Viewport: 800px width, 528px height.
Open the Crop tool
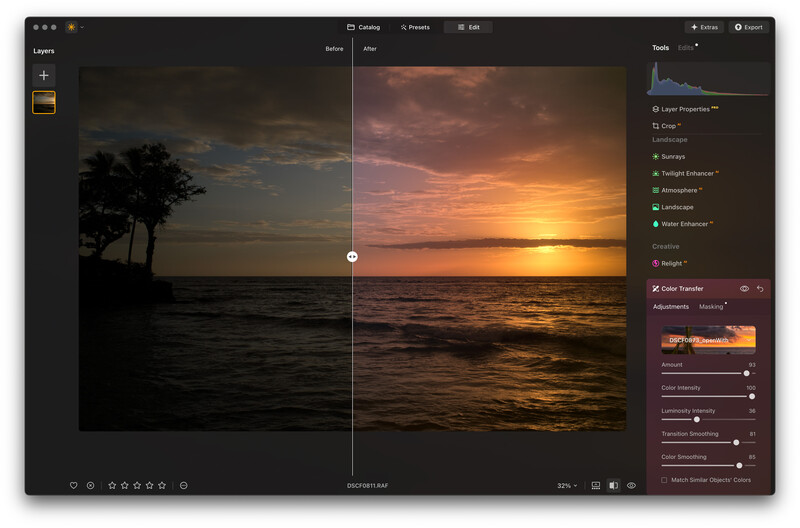(666, 126)
